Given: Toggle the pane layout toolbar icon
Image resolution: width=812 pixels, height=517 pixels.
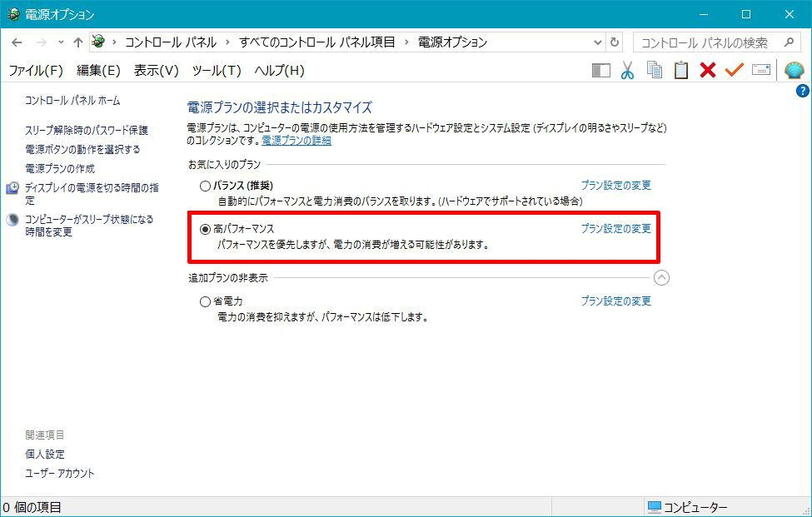Looking at the screenshot, I should (601, 71).
